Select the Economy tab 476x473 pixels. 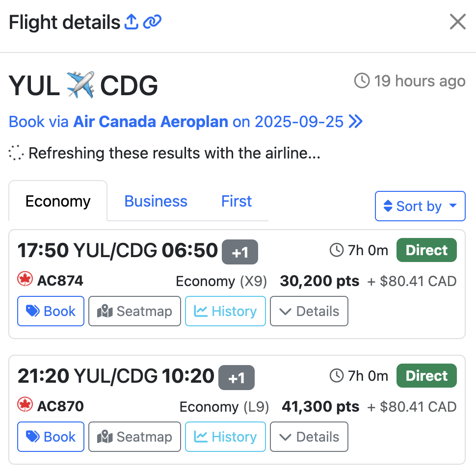pos(58,202)
